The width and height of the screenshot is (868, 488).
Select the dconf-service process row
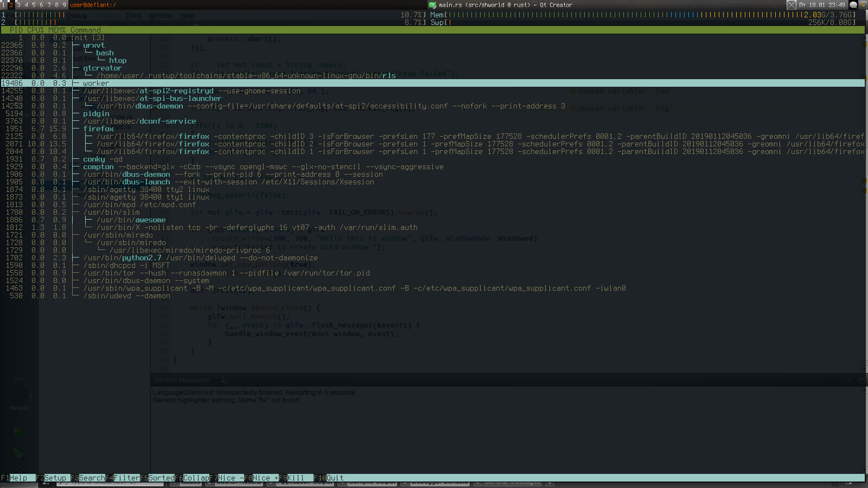(432, 121)
